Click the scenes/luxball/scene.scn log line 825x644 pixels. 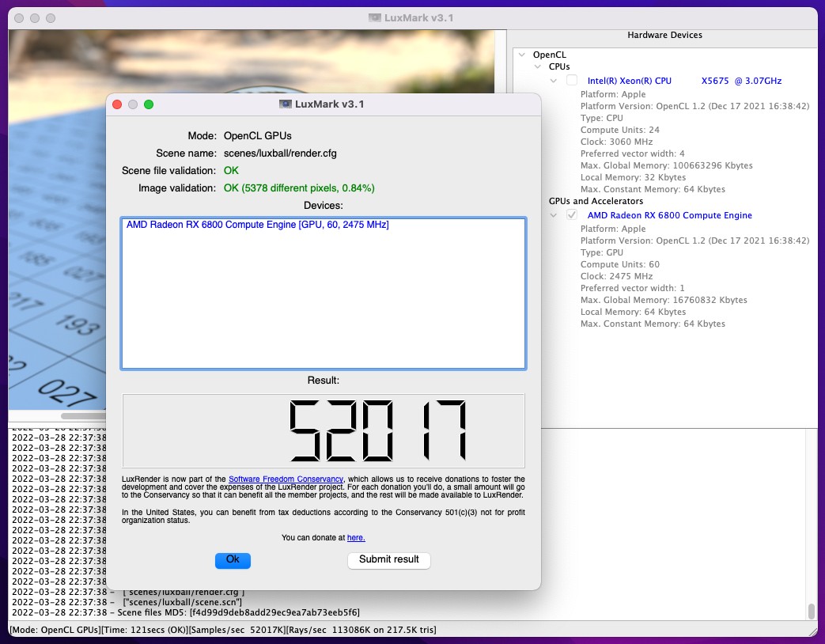click(127, 602)
